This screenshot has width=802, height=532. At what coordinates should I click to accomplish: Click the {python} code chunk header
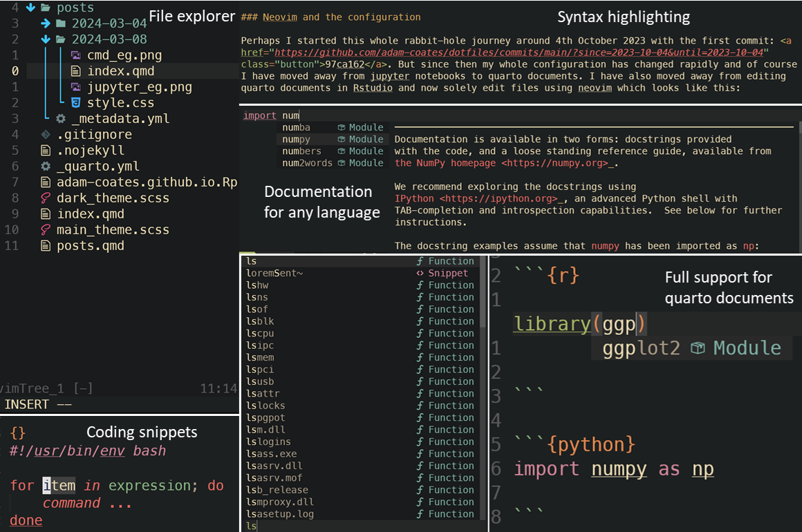coord(590,444)
